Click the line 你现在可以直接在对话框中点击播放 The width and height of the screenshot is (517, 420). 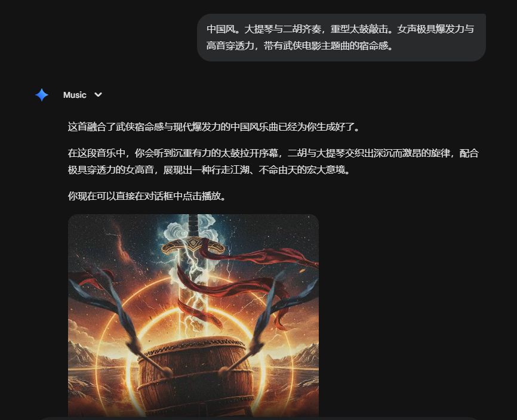147,196
